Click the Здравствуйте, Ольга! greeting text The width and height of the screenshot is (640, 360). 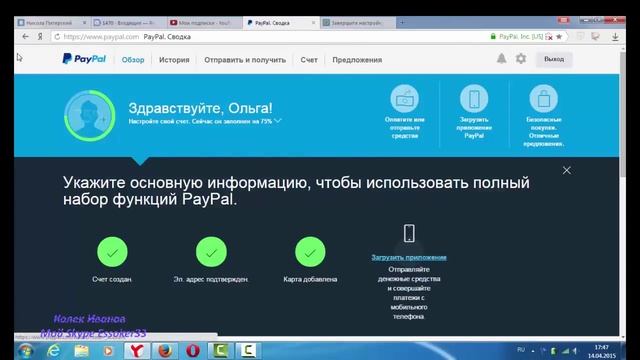[200, 108]
